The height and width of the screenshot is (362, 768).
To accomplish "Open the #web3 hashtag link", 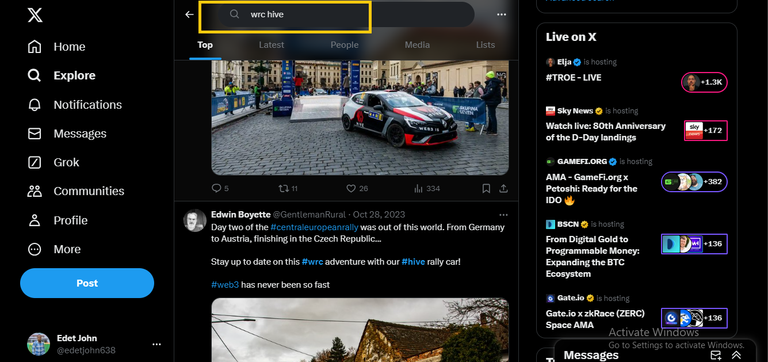I will point(225,285).
